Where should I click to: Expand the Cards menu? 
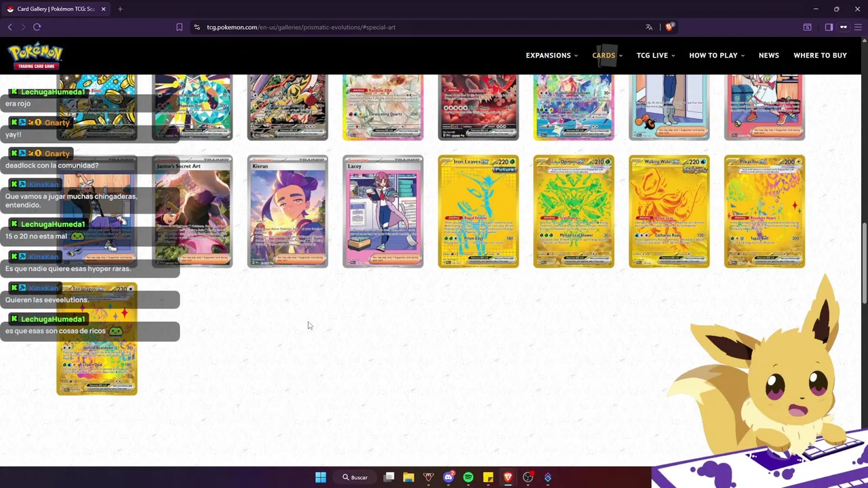607,56
